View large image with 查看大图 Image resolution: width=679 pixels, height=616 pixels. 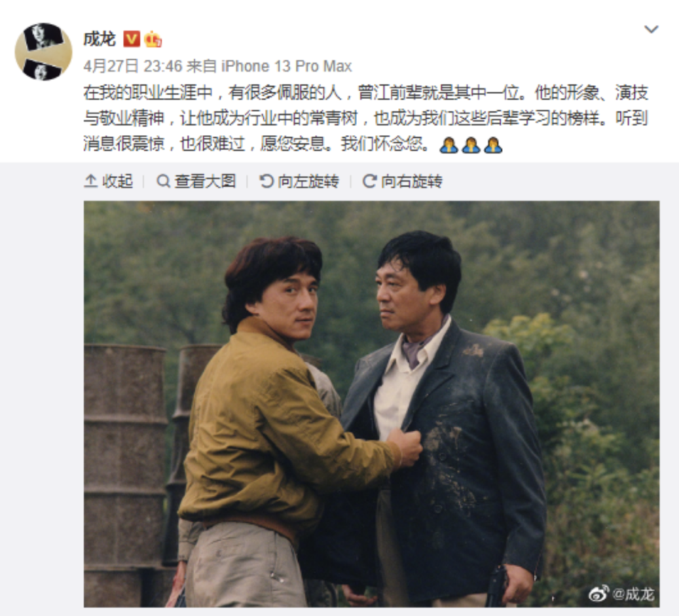pyautogui.click(x=196, y=181)
